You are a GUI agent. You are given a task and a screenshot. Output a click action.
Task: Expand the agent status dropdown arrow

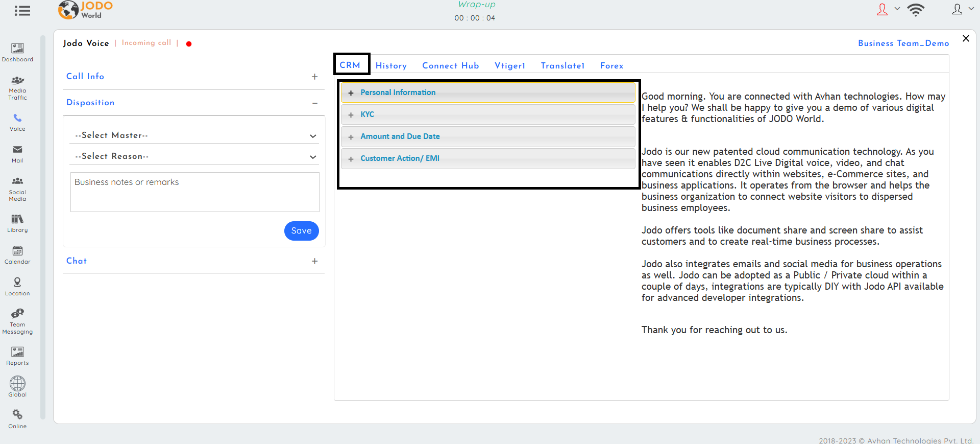coord(897,9)
